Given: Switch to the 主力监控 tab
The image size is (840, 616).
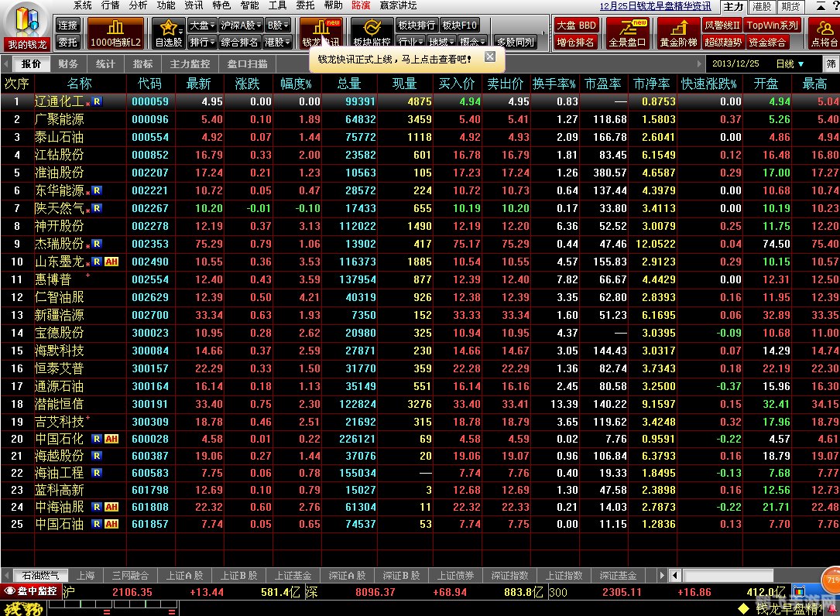Looking at the screenshot, I should tap(190, 63).
